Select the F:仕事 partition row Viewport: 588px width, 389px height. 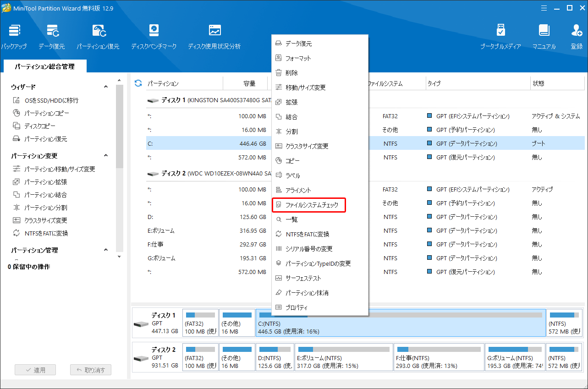(365, 244)
